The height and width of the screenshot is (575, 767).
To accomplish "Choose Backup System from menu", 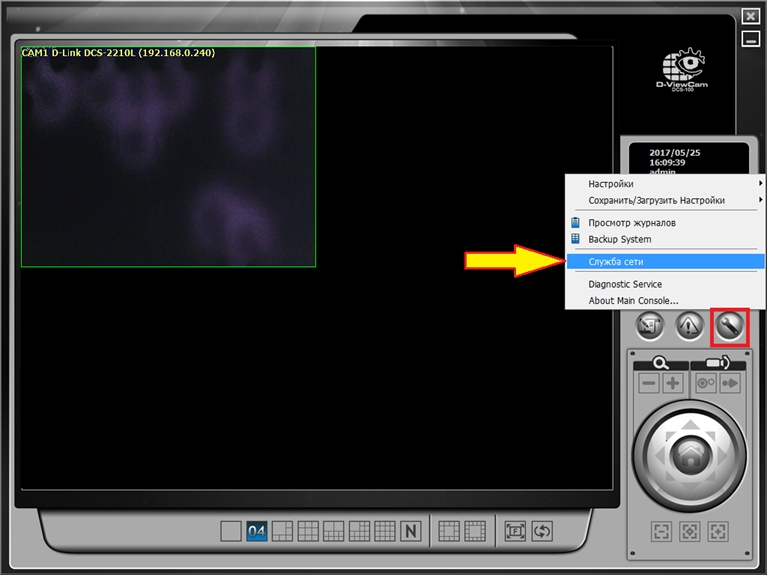I will point(619,239).
